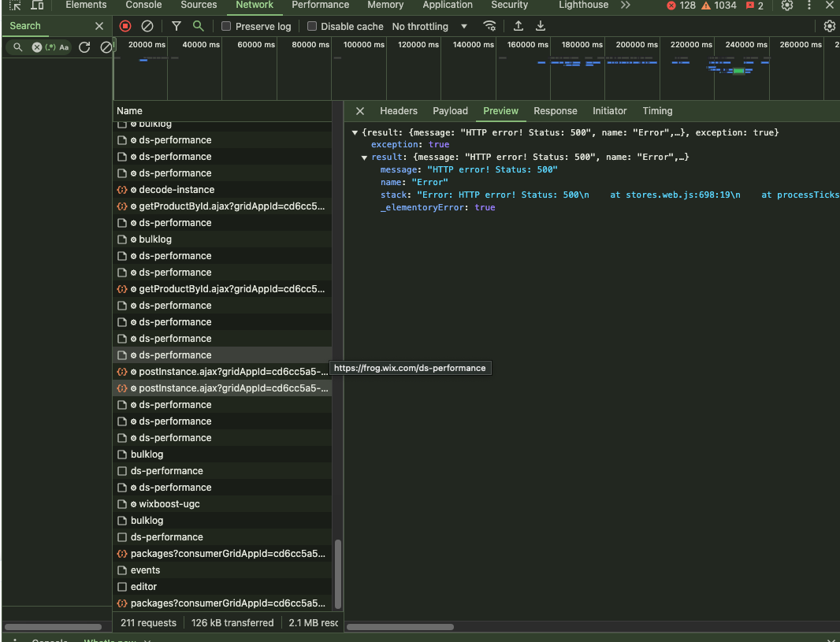Screen dimensions: 840x642
Task: Open network conditions wifi icon
Action: point(489,26)
